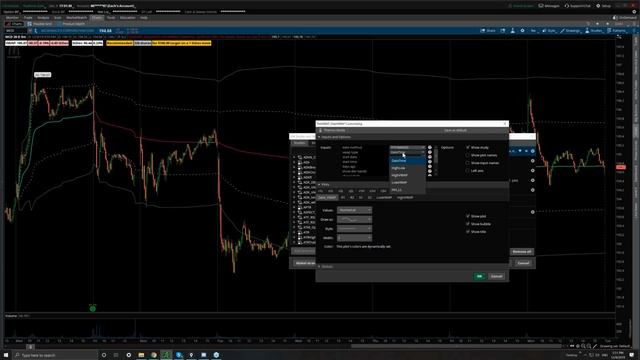Open Chrome from the taskbar
640x360 pixels.
[153, 355]
